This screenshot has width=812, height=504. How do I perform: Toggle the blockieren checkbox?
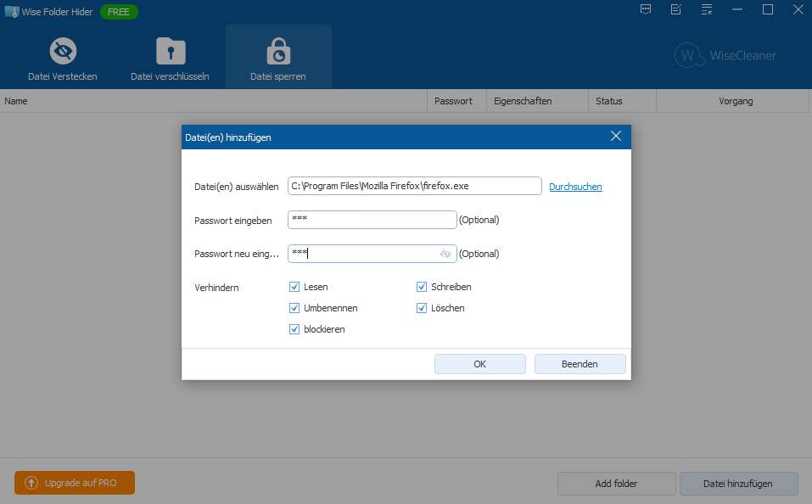coord(294,329)
